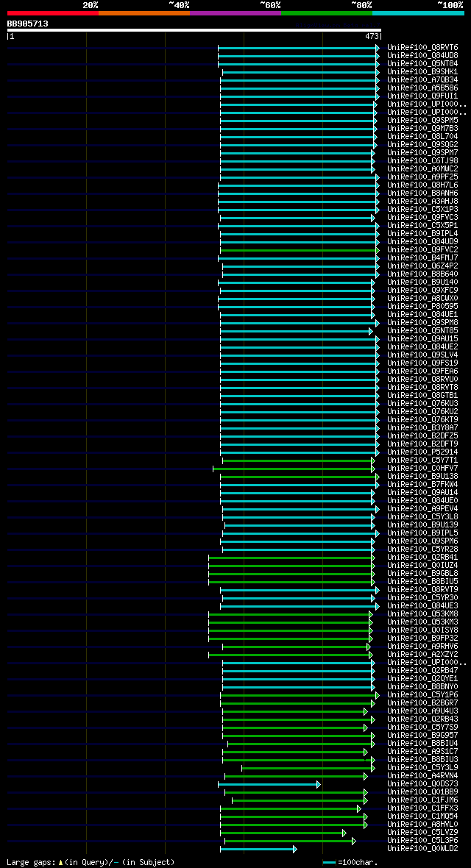Select the green alignment bar for C5LVZ9
Viewport: 471px width, 868px height.
coord(283,833)
